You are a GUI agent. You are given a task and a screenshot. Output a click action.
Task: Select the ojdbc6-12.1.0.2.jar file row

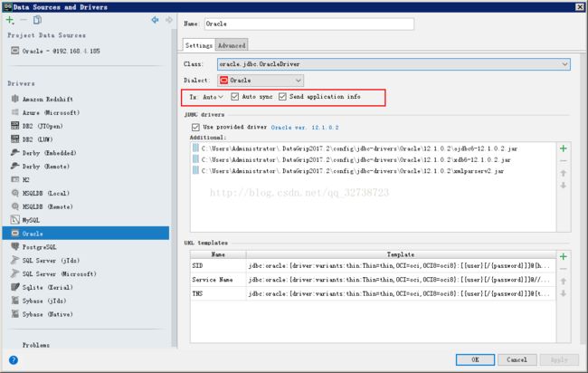tap(373, 148)
